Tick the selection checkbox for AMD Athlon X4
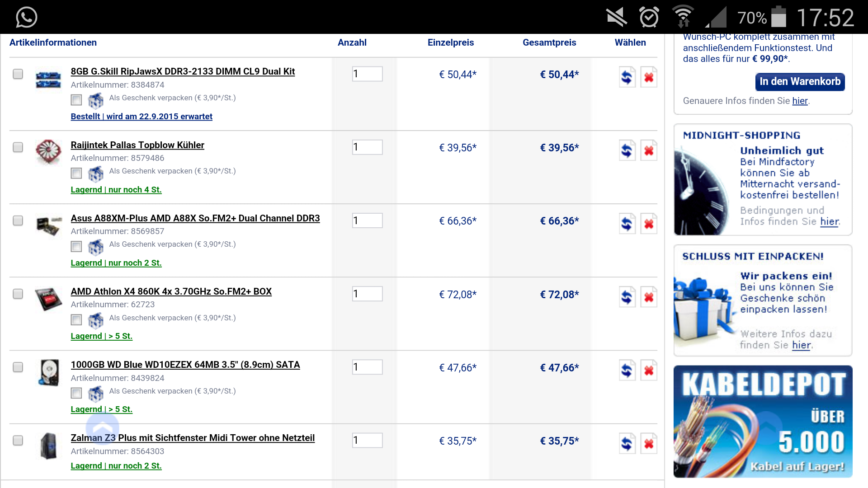 18,294
